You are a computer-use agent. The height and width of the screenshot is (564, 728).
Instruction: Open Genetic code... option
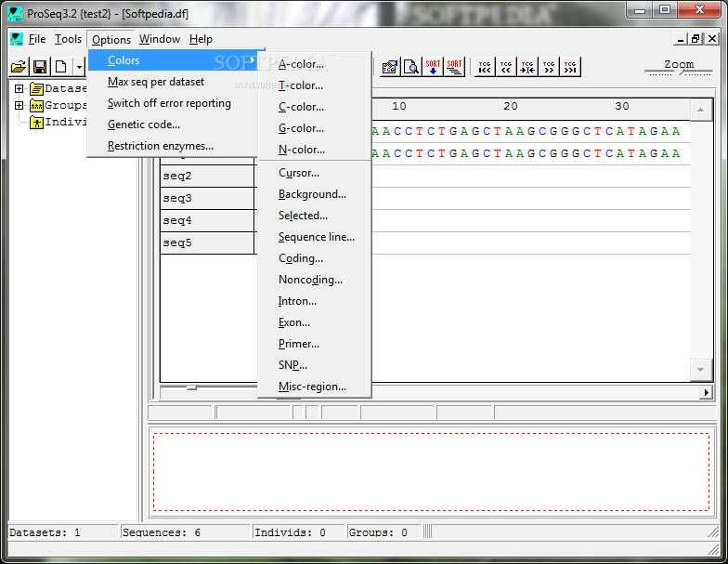coord(173,125)
